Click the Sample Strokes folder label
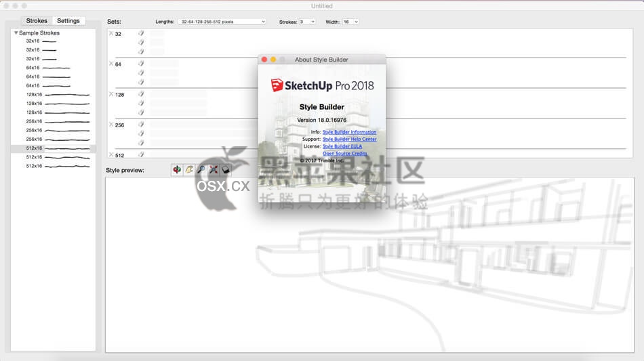Viewport: 644px width, 361px height. click(39, 33)
